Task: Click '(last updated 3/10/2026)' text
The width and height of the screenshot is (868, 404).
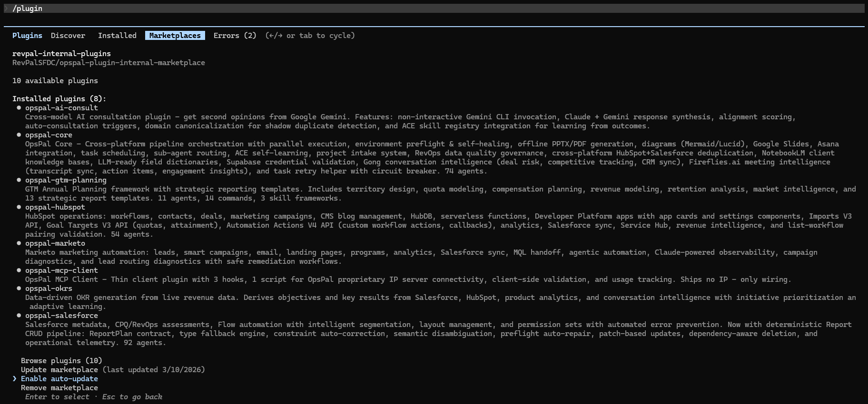Action: click(154, 370)
